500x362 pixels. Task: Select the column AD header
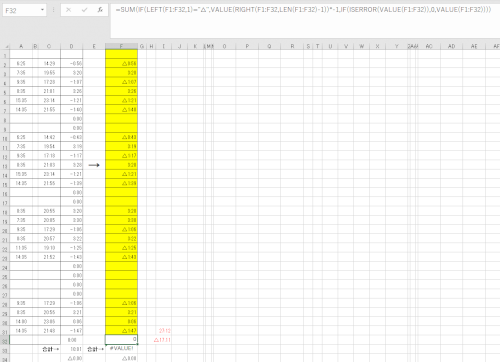point(451,46)
